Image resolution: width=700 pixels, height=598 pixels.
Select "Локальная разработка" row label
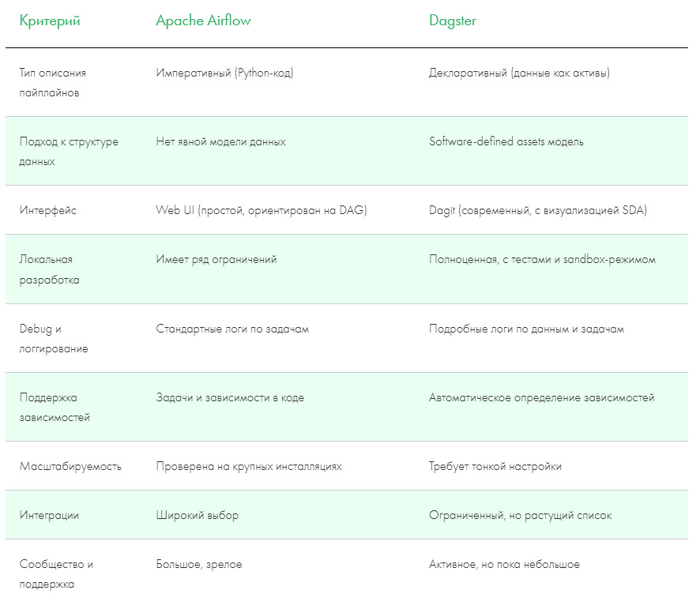(49, 269)
